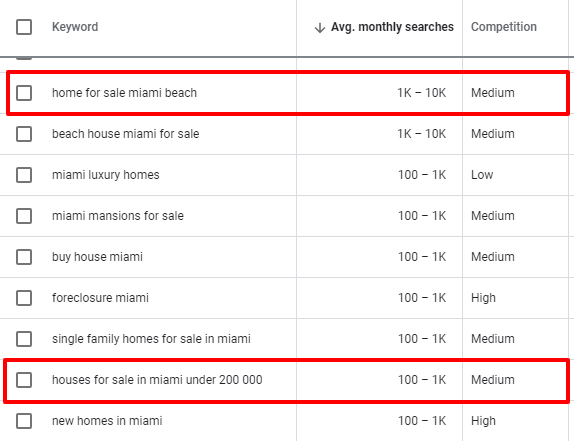Image resolution: width=574 pixels, height=441 pixels.
Task: Click the Competition column header
Action: tap(504, 27)
